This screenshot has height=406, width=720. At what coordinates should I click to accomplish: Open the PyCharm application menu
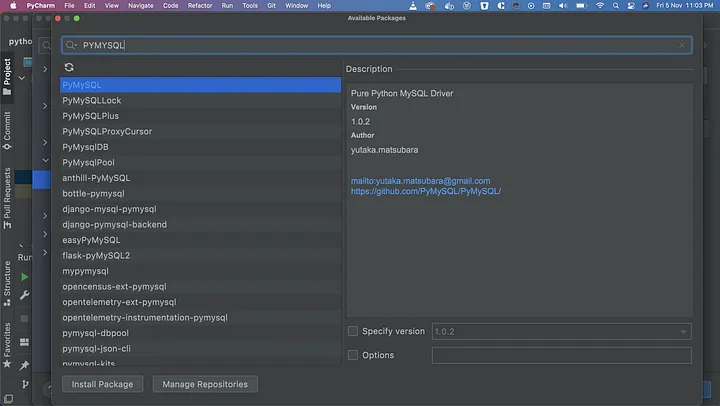40,6
